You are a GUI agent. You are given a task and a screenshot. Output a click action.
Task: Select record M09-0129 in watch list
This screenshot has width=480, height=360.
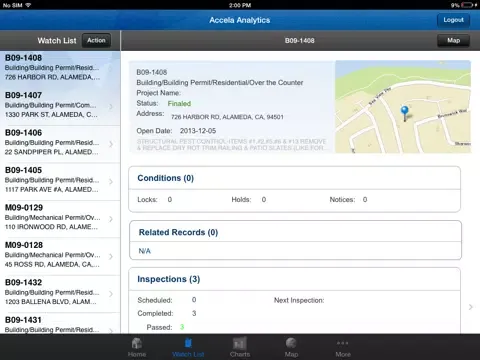tap(60, 219)
